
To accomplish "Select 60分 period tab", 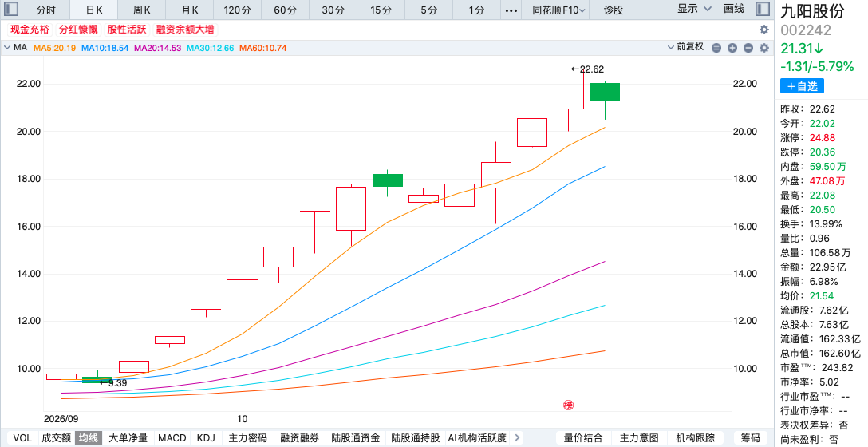I will pyautogui.click(x=285, y=10).
